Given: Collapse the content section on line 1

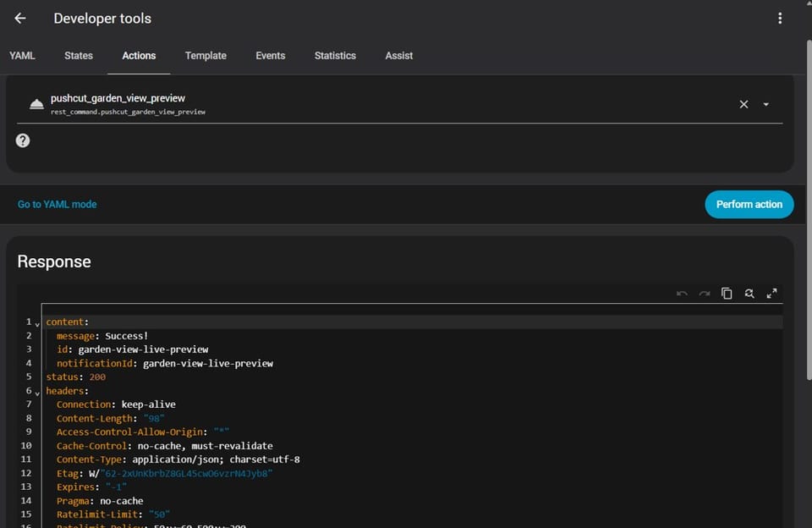Looking at the screenshot, I should pos(36,322).
